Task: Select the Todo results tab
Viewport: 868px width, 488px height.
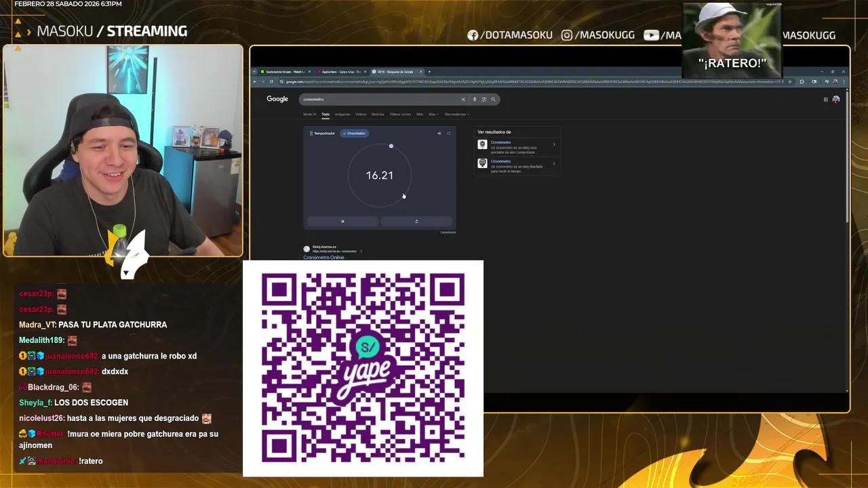Action: [x=325, y=115]
